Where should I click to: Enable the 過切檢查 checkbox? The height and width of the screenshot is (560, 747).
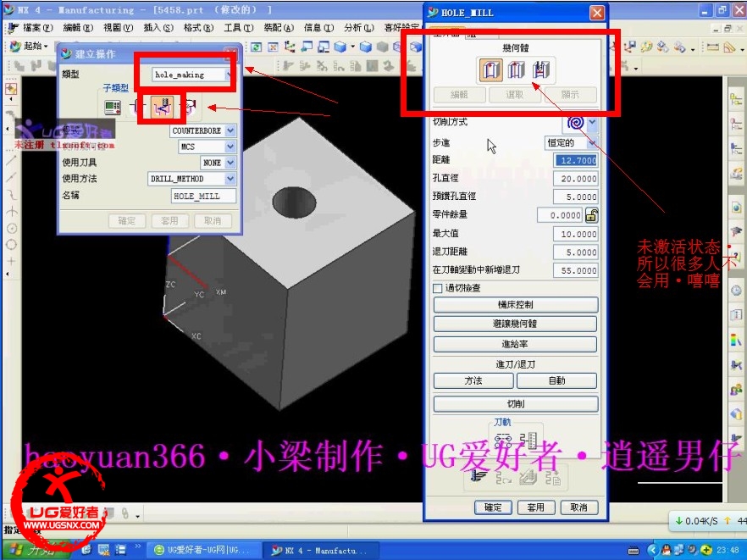click(437, 288)
